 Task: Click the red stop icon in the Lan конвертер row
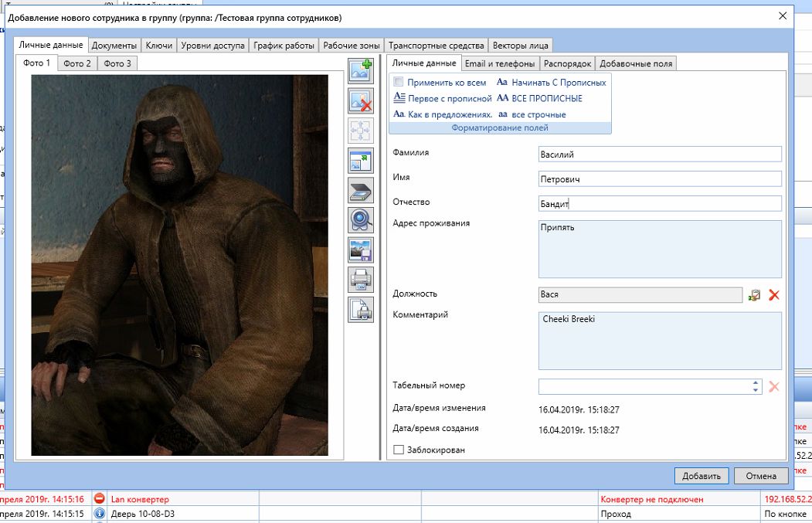[x=100, y=499]
